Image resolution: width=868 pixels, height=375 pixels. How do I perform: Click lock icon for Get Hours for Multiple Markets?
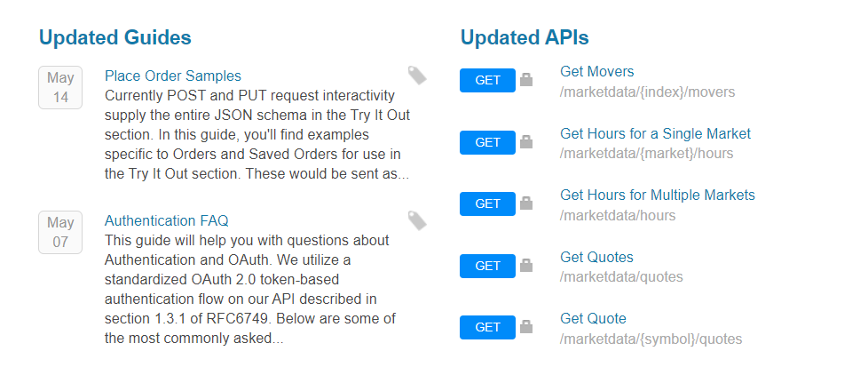(x=526, y=203)
